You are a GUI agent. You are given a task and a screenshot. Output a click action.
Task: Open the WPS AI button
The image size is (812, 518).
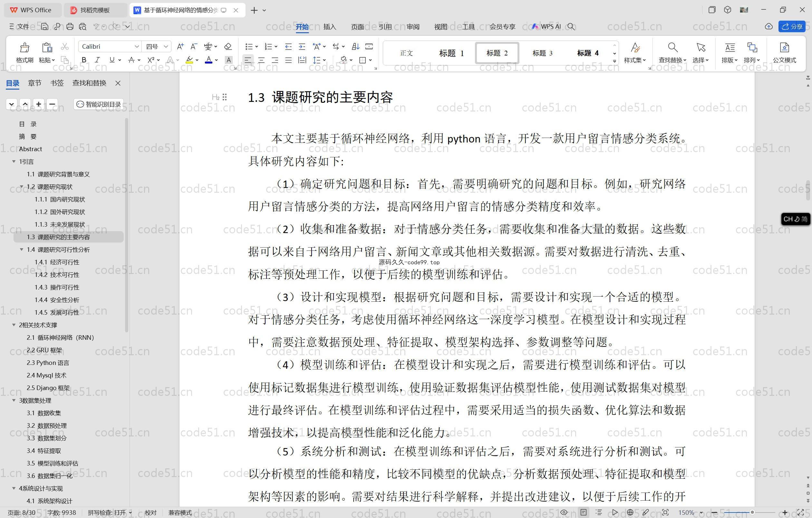tap(546, 26)
